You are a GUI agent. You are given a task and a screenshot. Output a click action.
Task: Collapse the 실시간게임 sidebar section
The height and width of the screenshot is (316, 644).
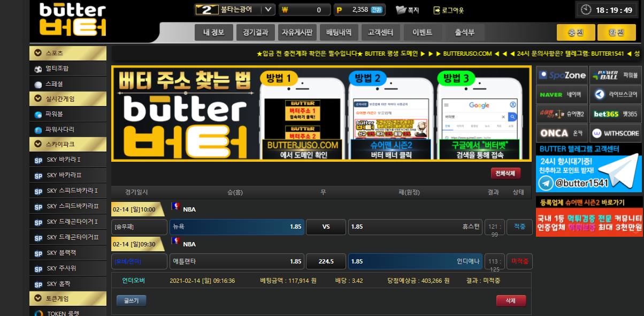38,99
